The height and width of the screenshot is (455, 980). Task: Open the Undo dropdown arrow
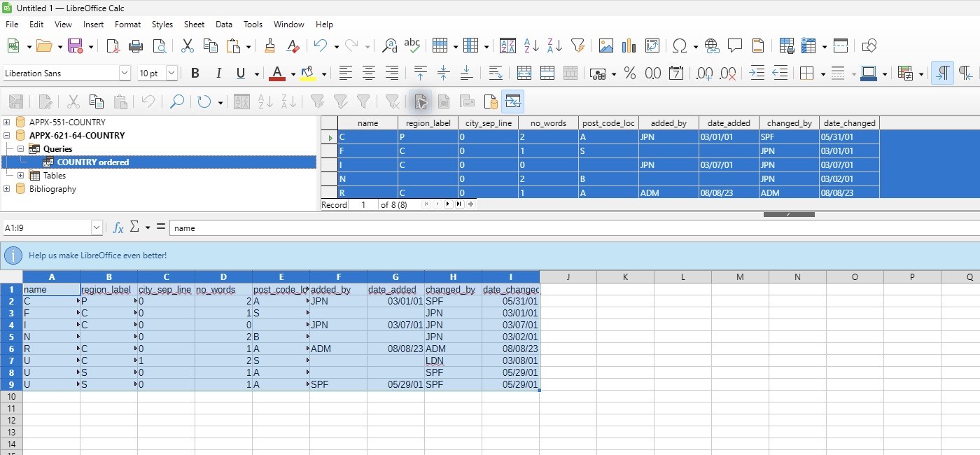point(336,46)
